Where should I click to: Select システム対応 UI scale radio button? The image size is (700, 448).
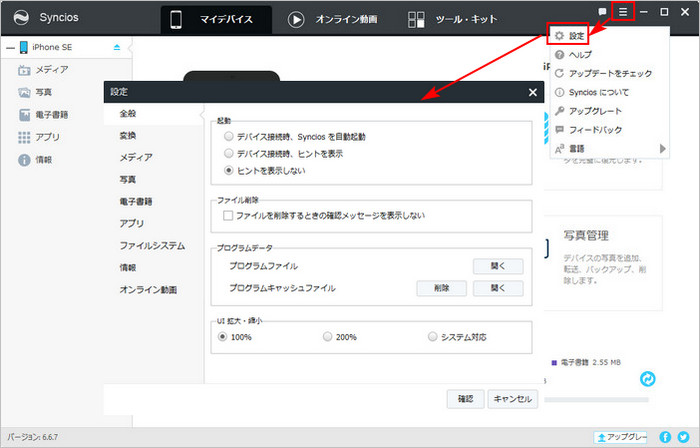coord(432,336)
